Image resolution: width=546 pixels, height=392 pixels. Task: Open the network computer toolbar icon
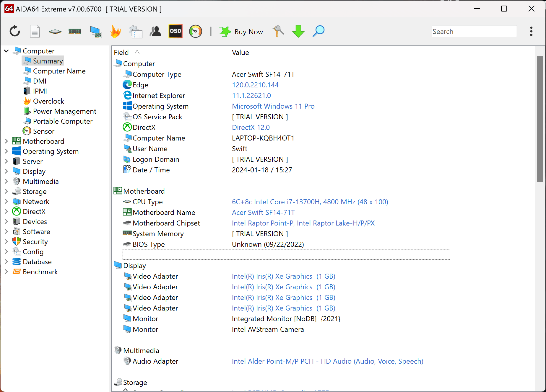pos(95,32)
